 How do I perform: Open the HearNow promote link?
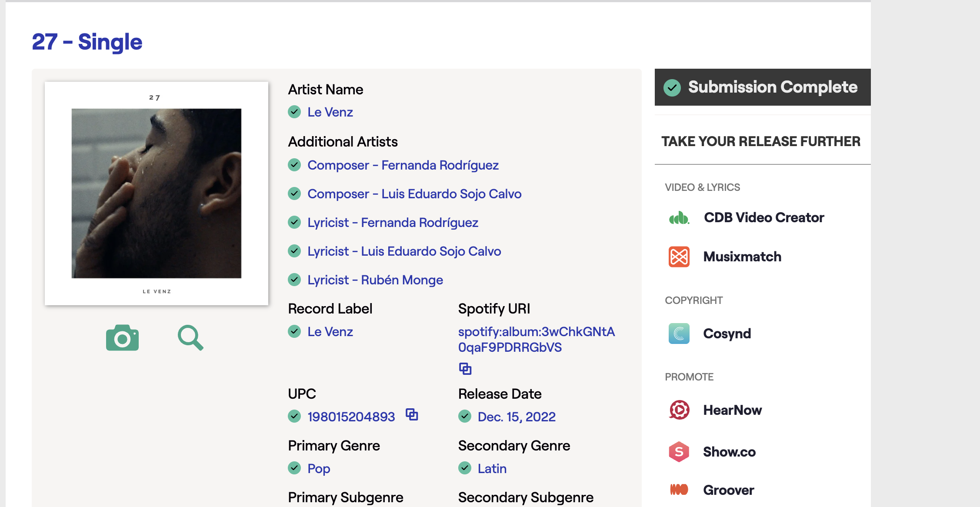click(x=733, y=410)
